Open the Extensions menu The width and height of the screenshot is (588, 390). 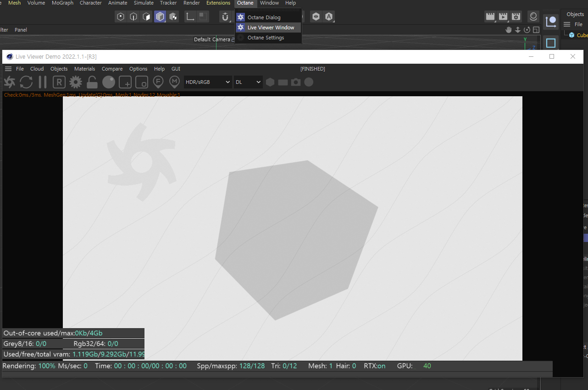tap(218, 3)
